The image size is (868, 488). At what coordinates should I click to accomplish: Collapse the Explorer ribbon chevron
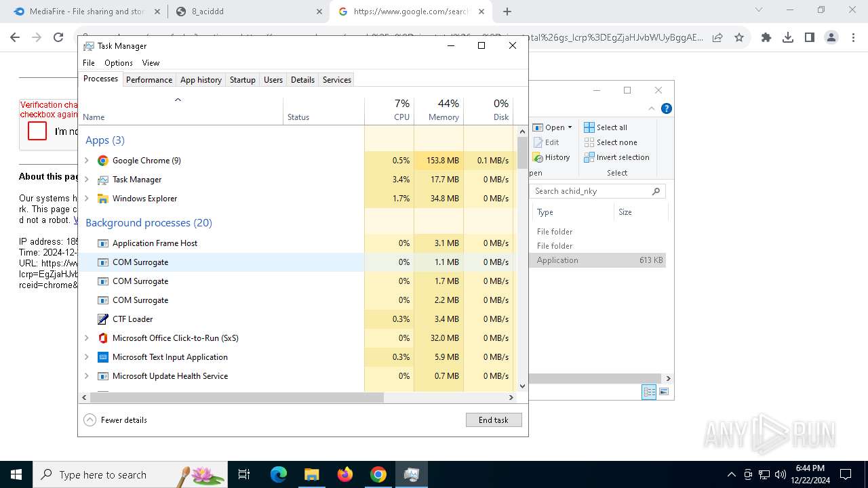pos(652,108)
